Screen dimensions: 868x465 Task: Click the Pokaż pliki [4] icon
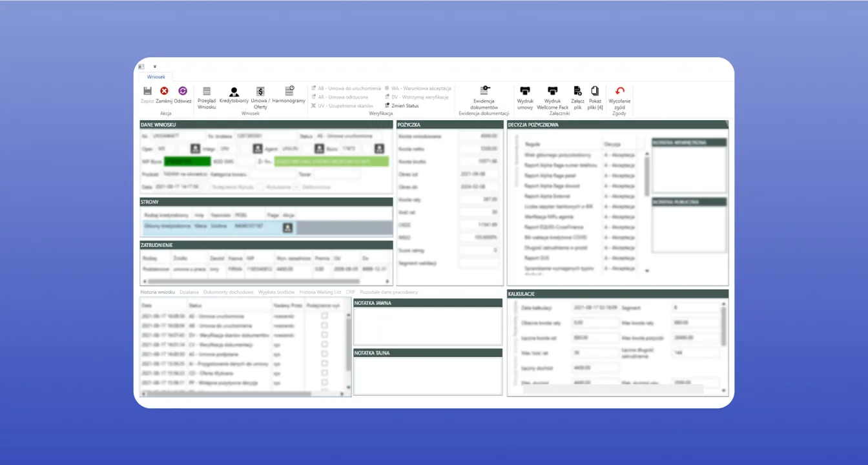pyautogui.click(x=595, y=91)
